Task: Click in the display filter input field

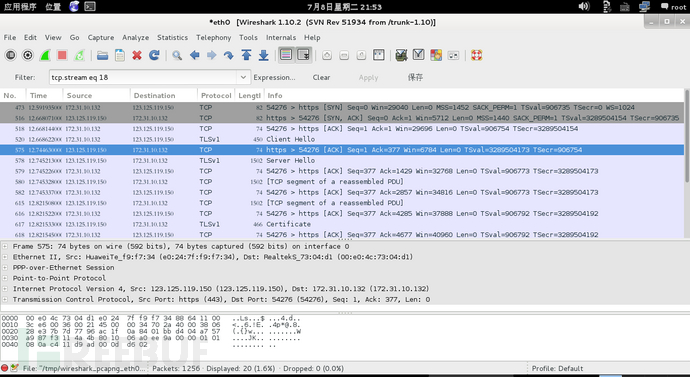Action: point(143,77)
